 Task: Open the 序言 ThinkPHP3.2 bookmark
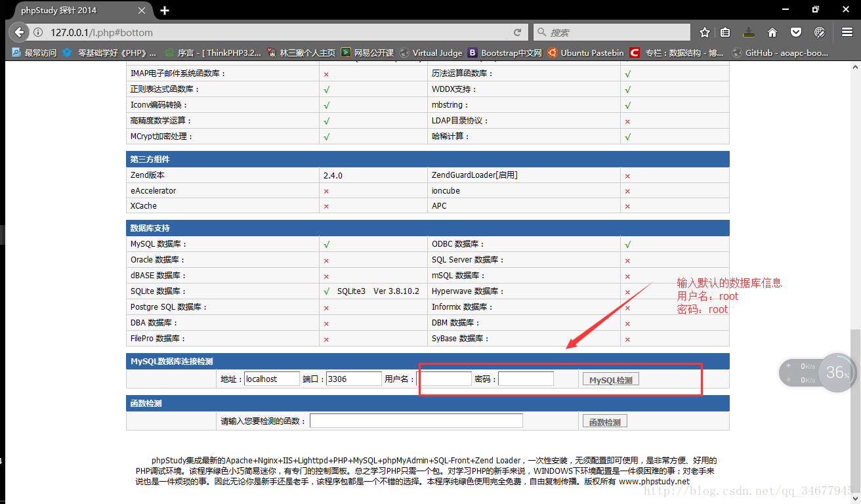point(213,52)
